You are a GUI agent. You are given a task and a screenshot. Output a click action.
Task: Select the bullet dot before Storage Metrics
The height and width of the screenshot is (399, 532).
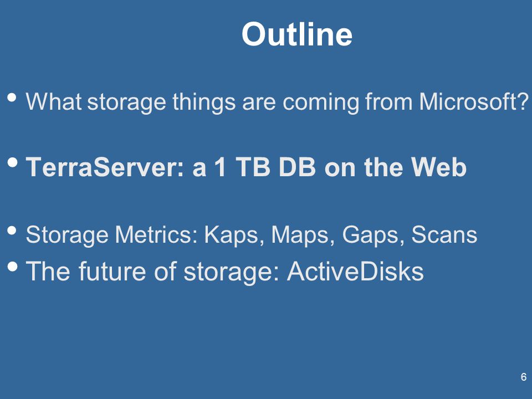click(x=12, y=231)
